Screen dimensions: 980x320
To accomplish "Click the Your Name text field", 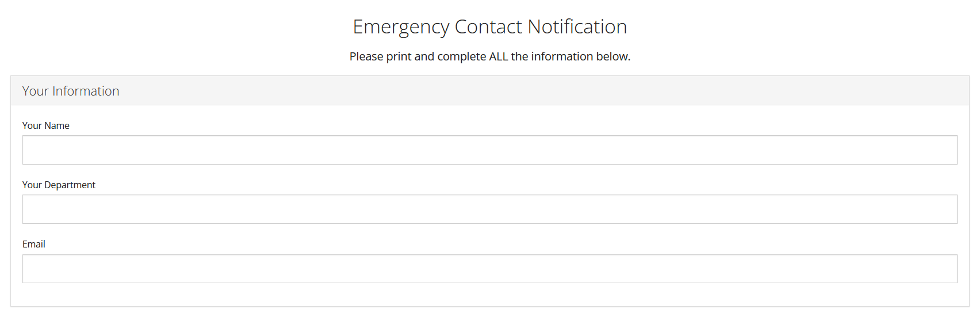I will tap(489, 150).
